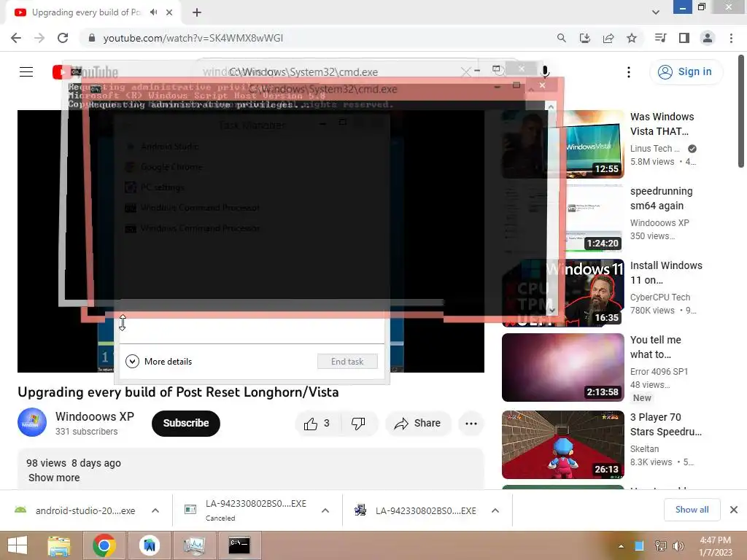Open File Explorer from taskbar
This screenshot has width=747, height=560.
click(x=59, y=545)
